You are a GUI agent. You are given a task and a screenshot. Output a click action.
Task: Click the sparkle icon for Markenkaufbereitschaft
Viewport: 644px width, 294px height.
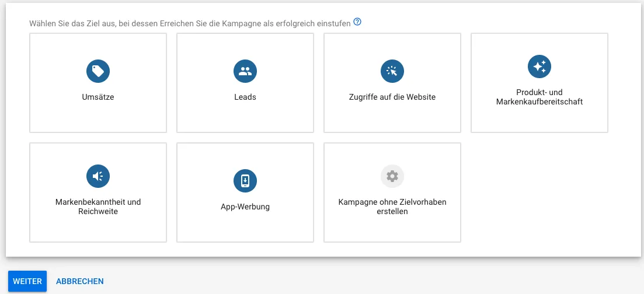(x=539, y=66)
